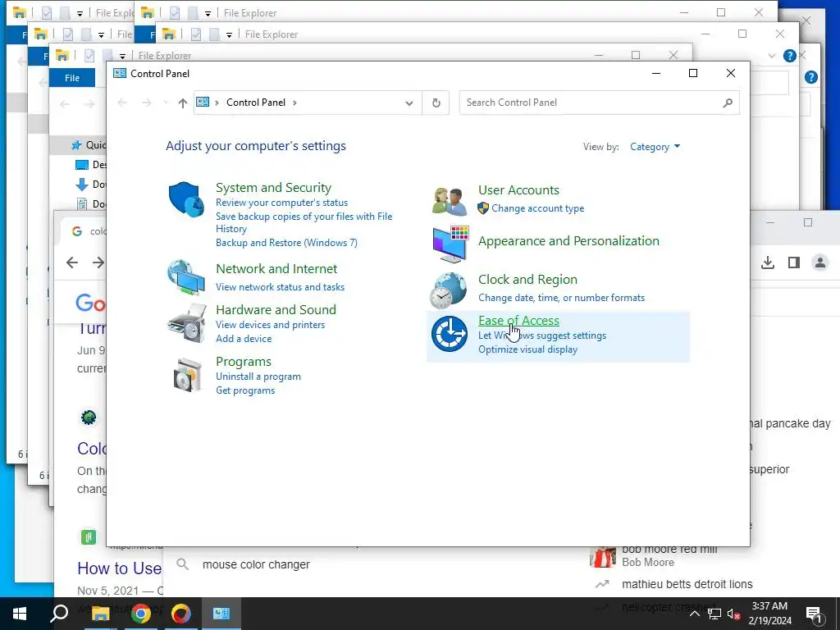Click 'mathieu betts detroit lions' trending search
Viewport: 840px width, 630px height.
[x=687, y=584]
